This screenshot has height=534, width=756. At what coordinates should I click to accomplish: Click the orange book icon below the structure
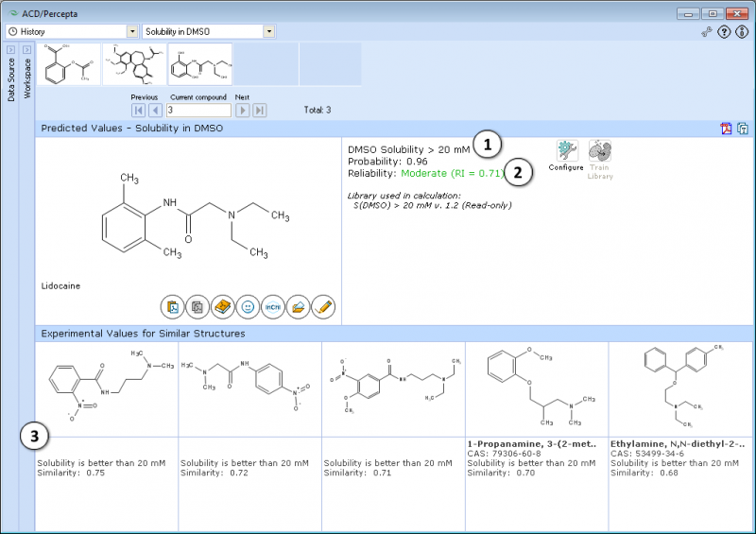pyautogui.click(x=223, y=306)
